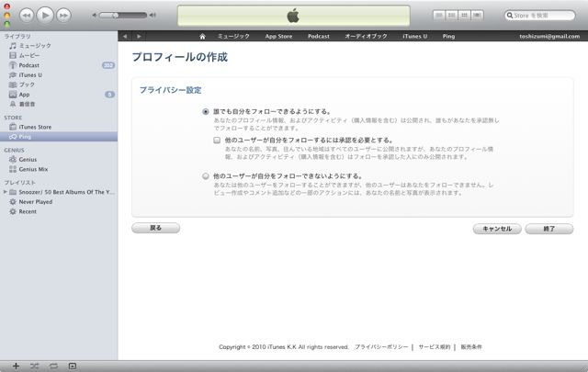This screenshot has width=588, height=372.
Task: Open the サービス規約 footer link
Action: [435, 347]
